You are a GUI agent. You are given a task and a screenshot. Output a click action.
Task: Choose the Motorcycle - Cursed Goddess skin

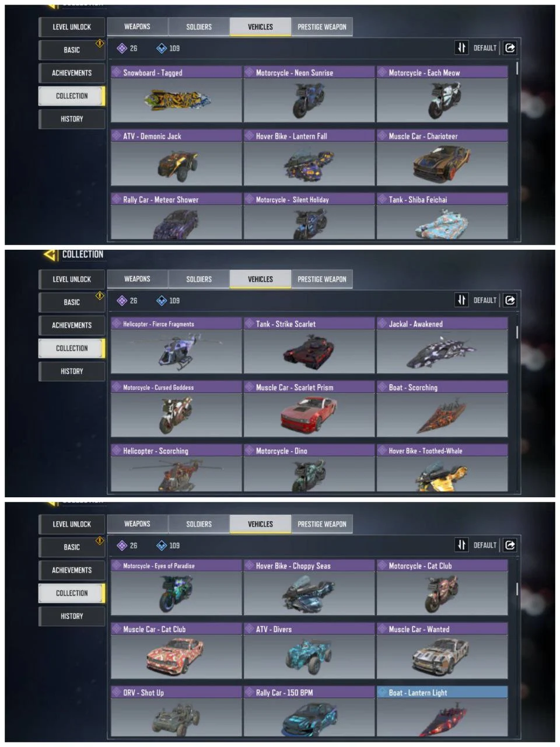176,409
